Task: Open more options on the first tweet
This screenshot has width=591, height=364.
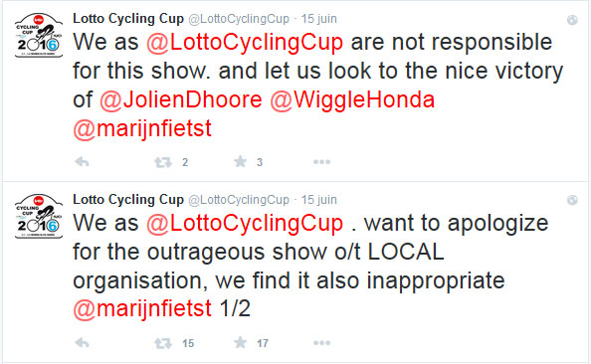Action: tap(321, 162)
